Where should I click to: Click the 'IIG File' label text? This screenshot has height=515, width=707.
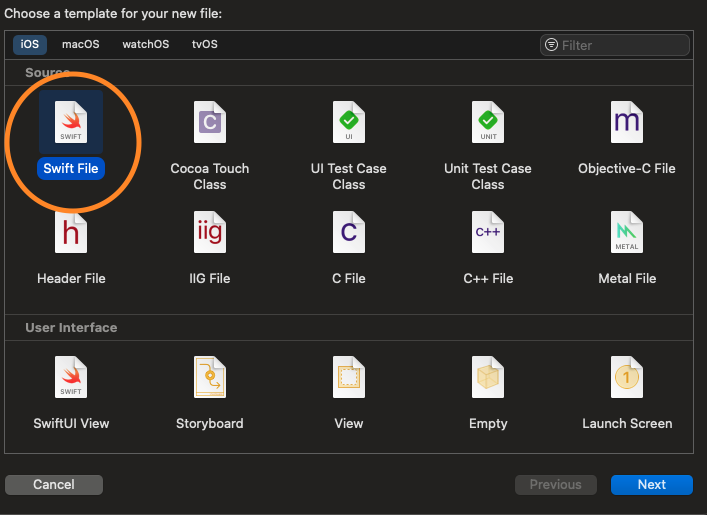(x=210, y=278)
